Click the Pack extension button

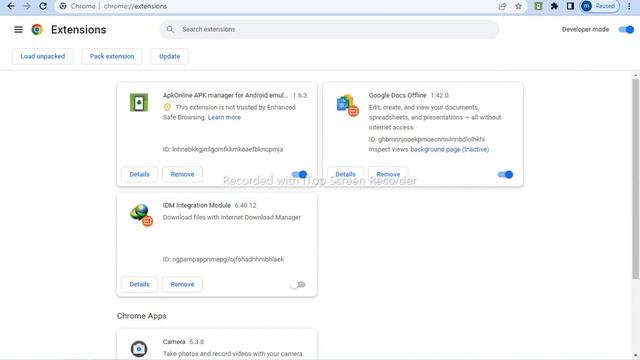tap(112, 56)
